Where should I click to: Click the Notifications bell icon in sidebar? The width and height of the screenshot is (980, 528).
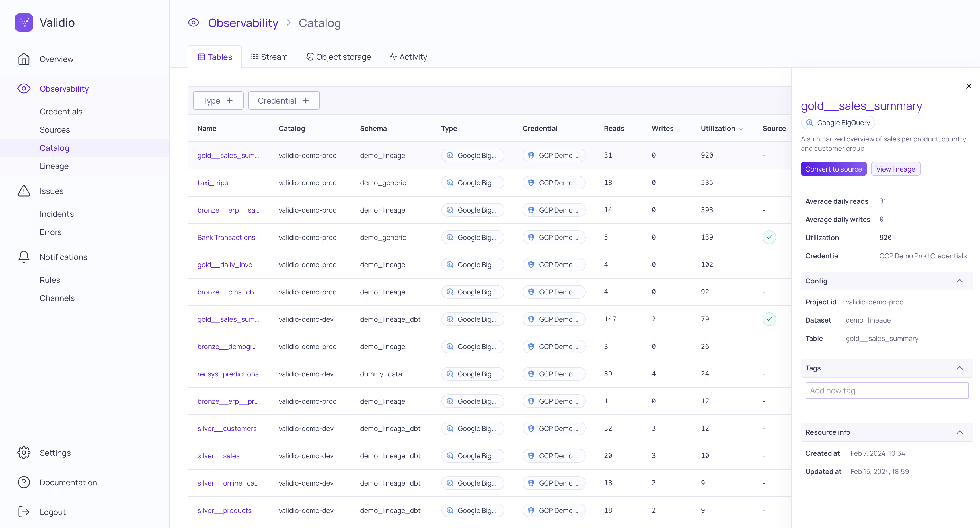23,256
